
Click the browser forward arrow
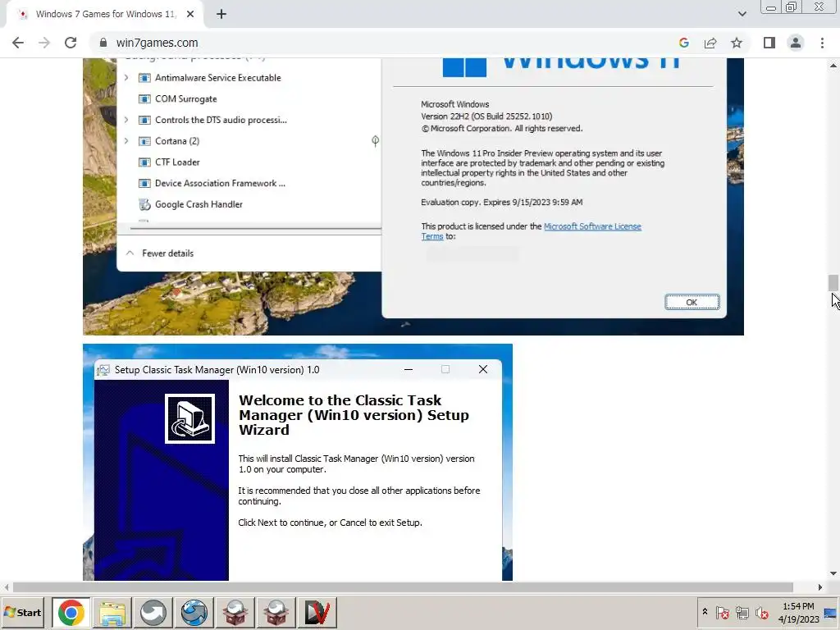(44, 43)
